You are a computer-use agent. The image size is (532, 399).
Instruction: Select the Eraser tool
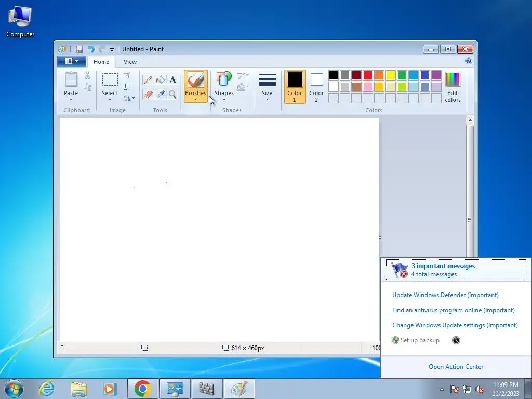click(148, 95)
